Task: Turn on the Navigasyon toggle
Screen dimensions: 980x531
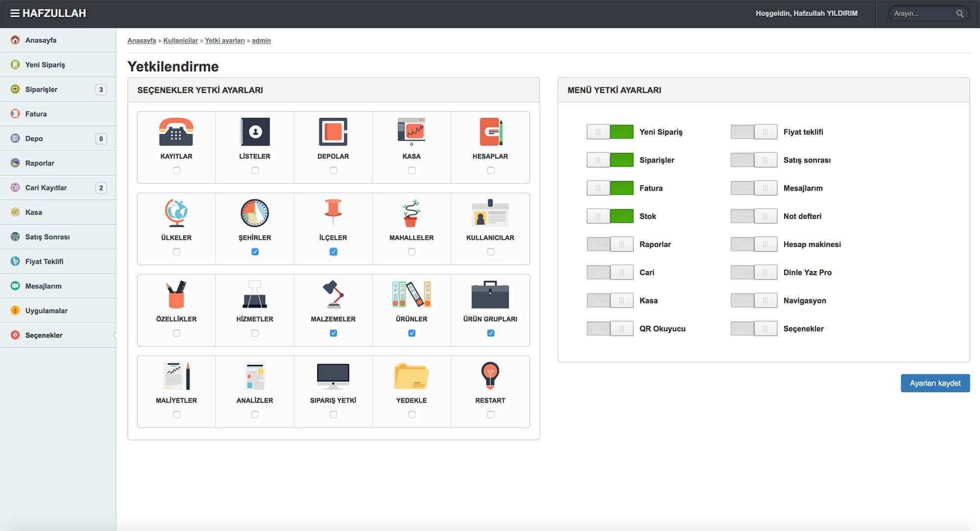Action: click(754, 301)
